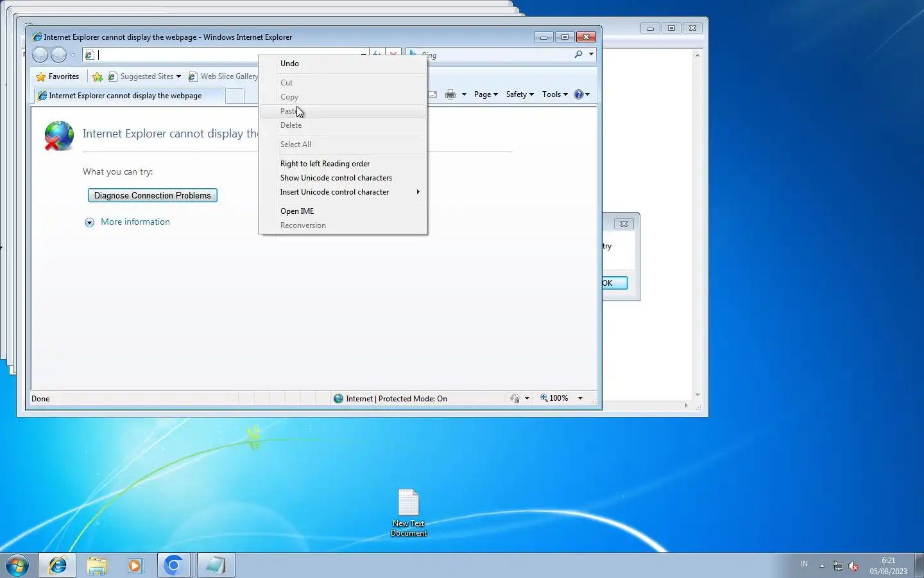
Task: Choose Delete in the context menu
Action: pyautogui.click(x=343, y=125)
